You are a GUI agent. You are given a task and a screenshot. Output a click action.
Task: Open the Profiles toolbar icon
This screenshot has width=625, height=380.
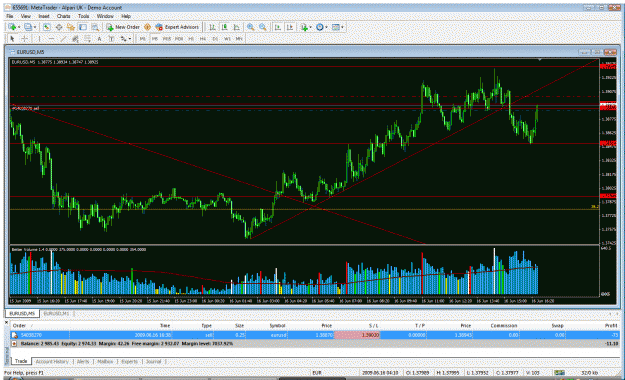tap(28, 27)
